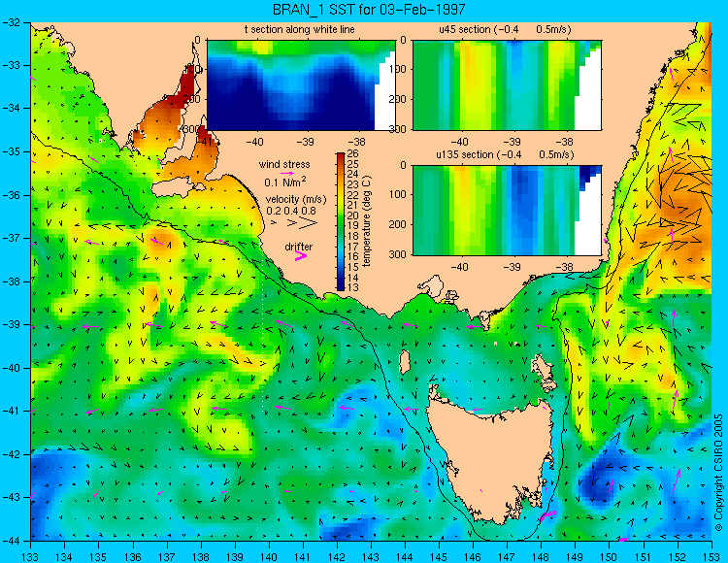Click the longitude axis label 140
This screenshot has width=728, height=563.
tap(269, 557)
